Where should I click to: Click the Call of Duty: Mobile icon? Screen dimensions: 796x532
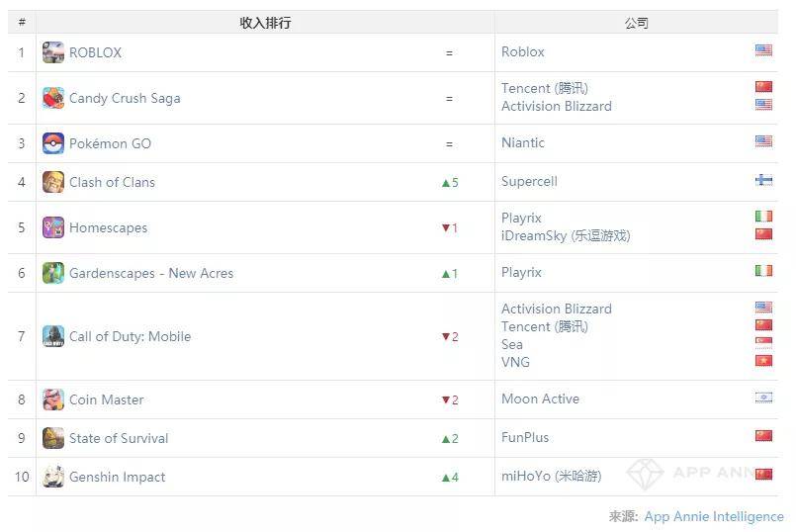[53, 336]
